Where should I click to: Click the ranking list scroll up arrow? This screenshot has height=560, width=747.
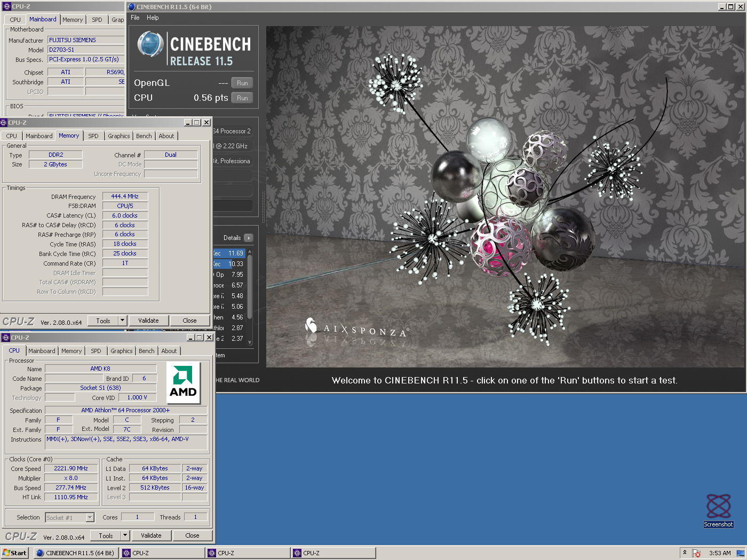250,251
